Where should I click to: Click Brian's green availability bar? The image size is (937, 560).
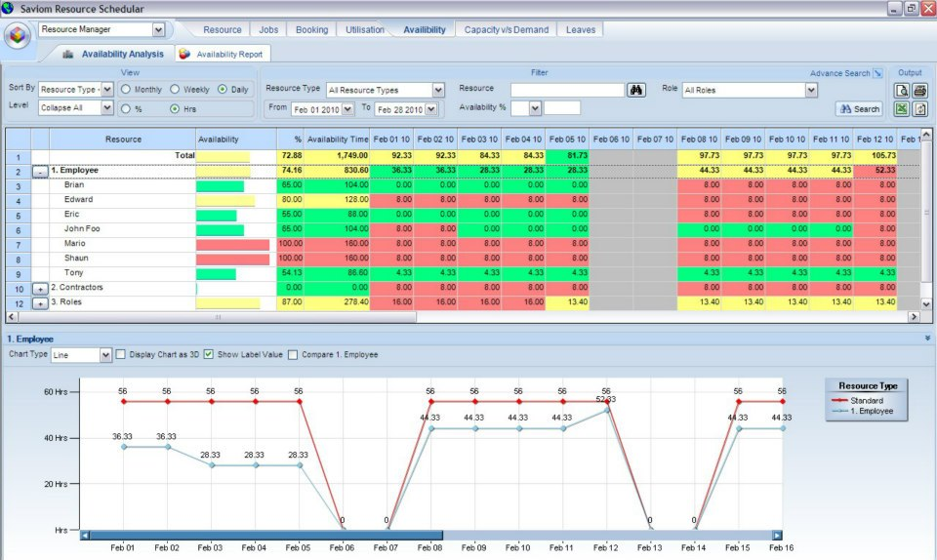point(220,186)
